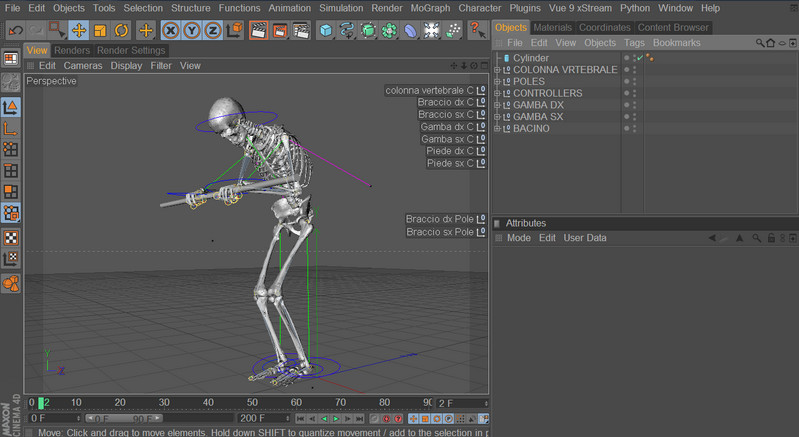Viewport: 799px width, 437px height.
Task: Add a Cube primitive object
Action: click(x=326, y=30)
